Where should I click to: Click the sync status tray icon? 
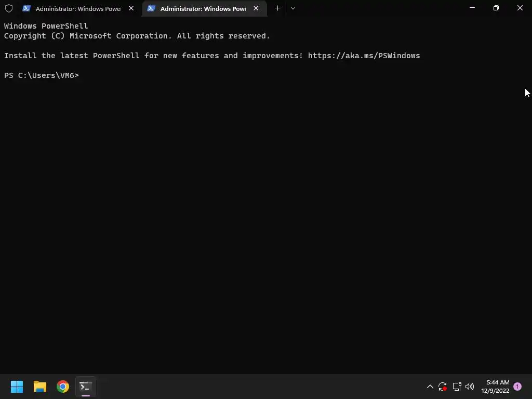(x=443, y=387)
